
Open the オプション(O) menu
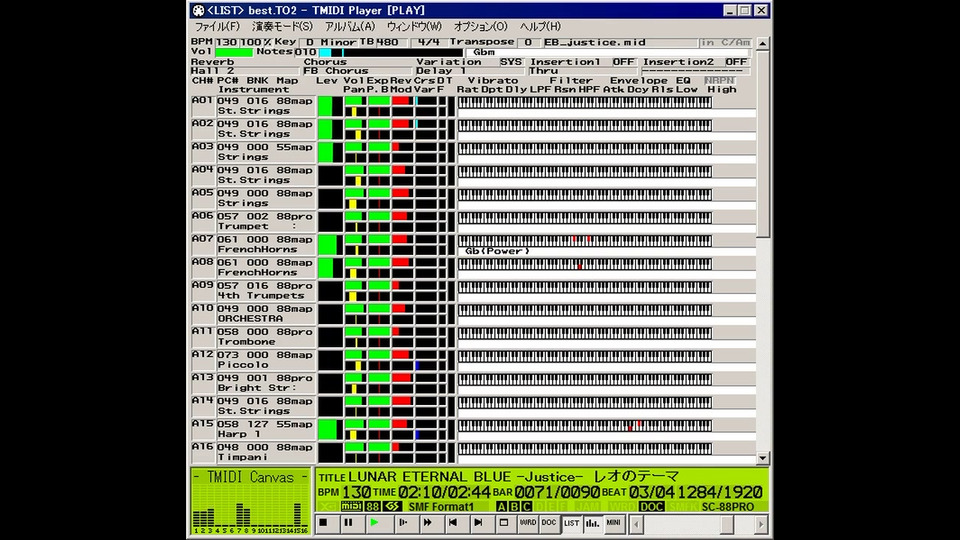coord(481,26)
